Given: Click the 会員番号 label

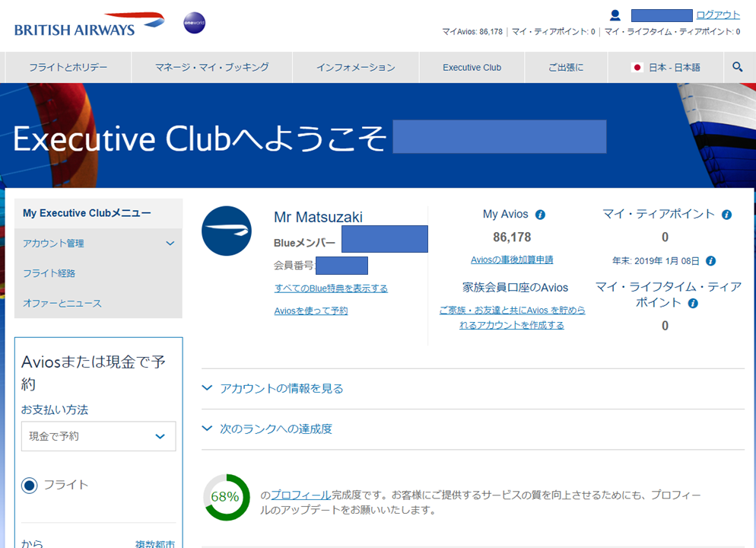Looking at the screenshot, I should [x=294, y=266].
